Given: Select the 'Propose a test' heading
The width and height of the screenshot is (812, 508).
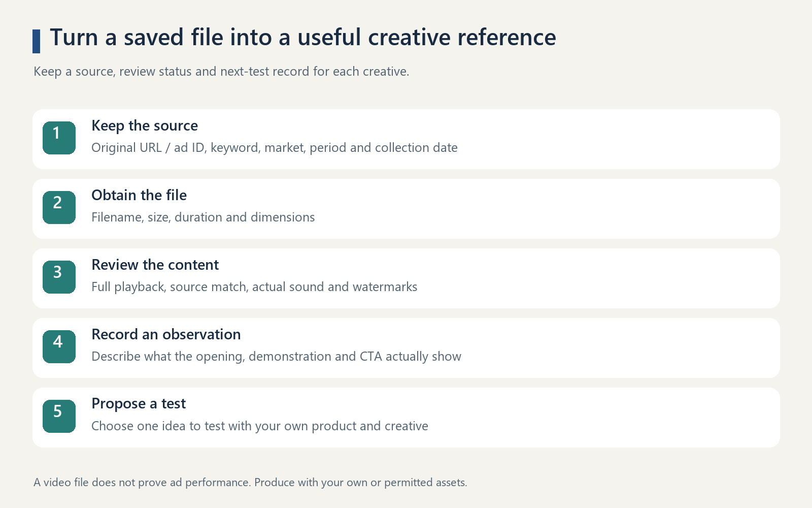Looking at the screenshot, I should pos(139,404).
